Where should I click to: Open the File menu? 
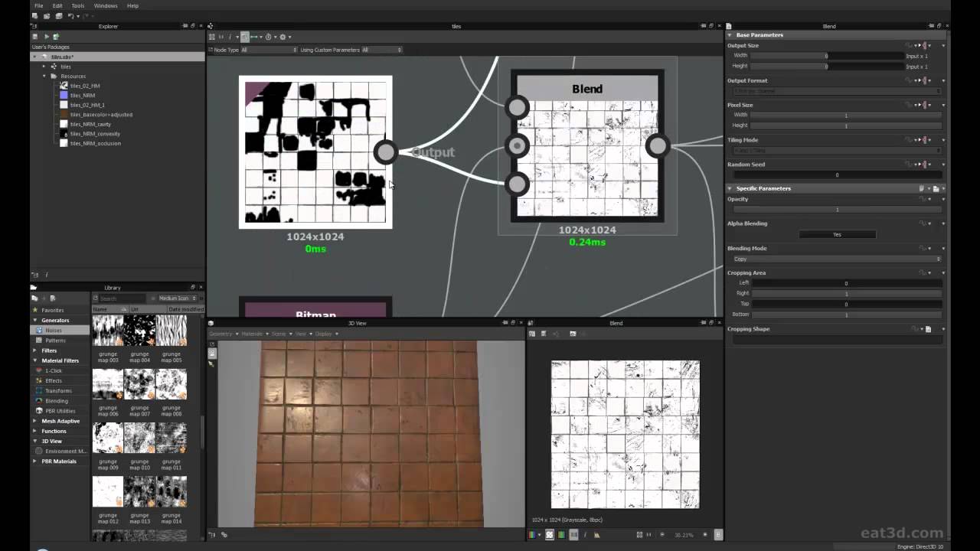click(38, 5)
